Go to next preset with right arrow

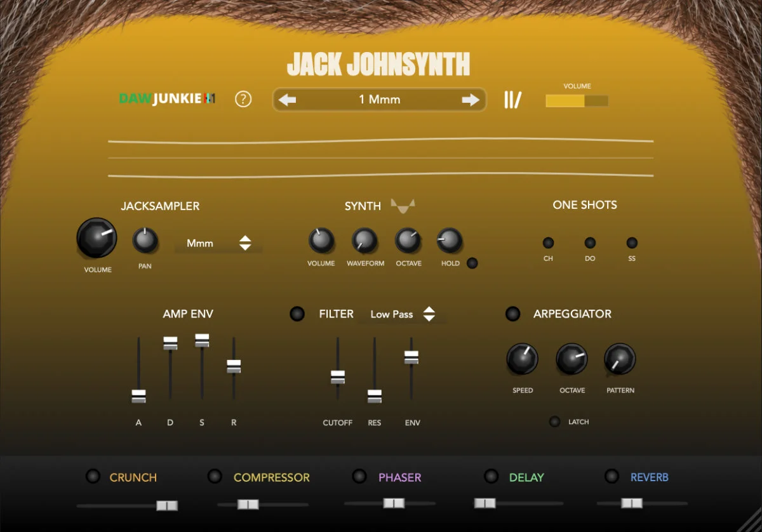pos(471,100)
